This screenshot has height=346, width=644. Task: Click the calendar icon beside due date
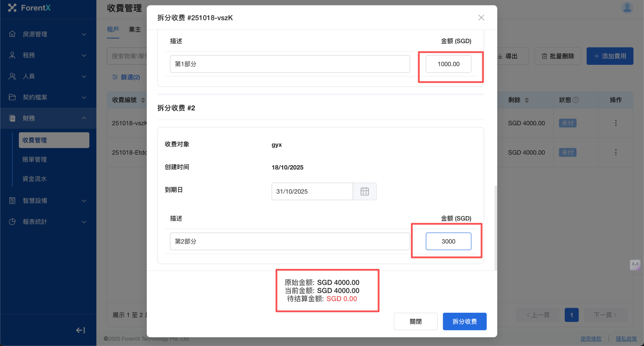pos(365,192)
